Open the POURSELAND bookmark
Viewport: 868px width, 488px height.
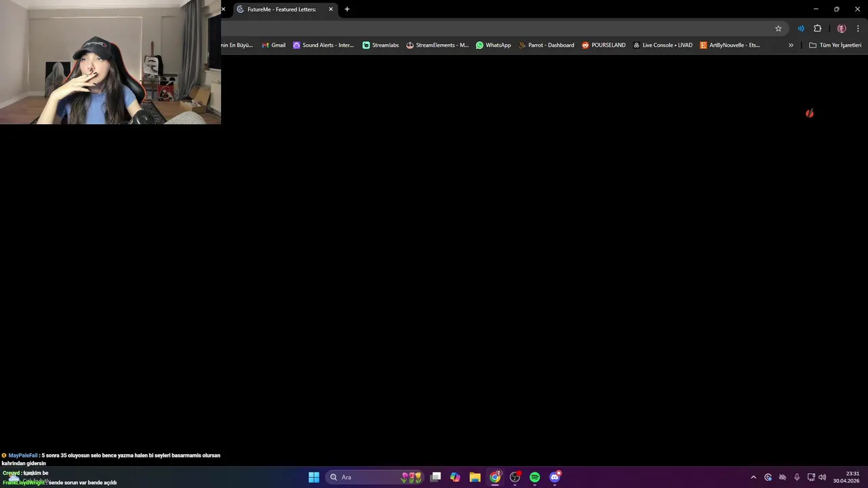[x=604, y=45]
